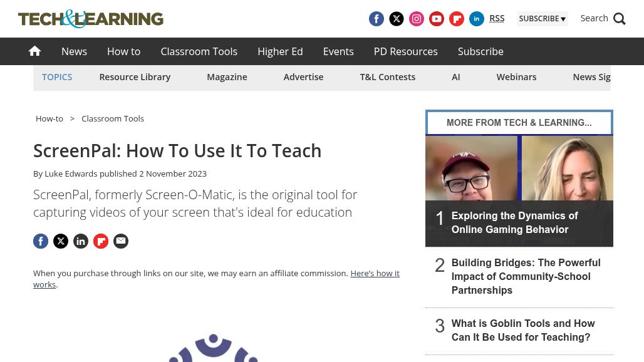Click the Tech & Learning logo

point(90,19)
